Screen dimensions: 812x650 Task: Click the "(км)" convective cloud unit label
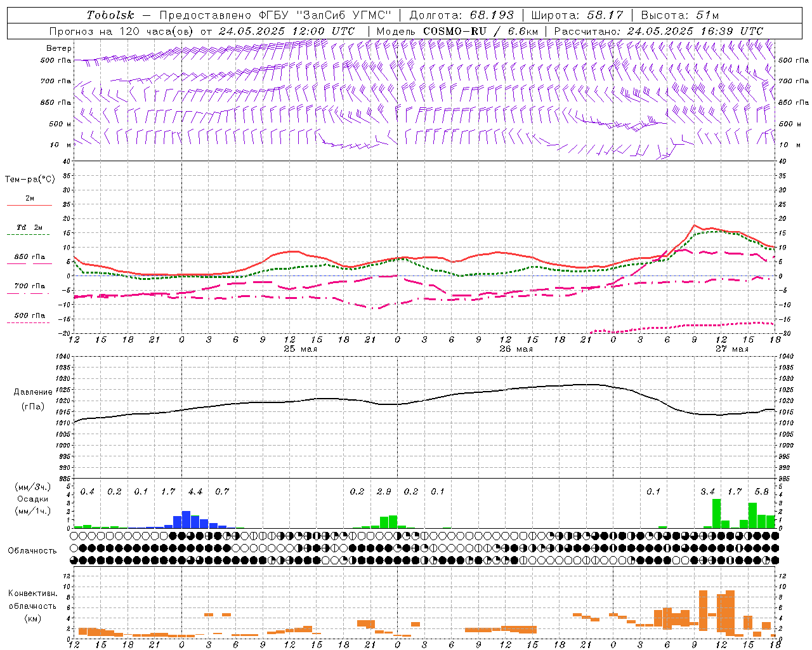[x=33, y=618]
